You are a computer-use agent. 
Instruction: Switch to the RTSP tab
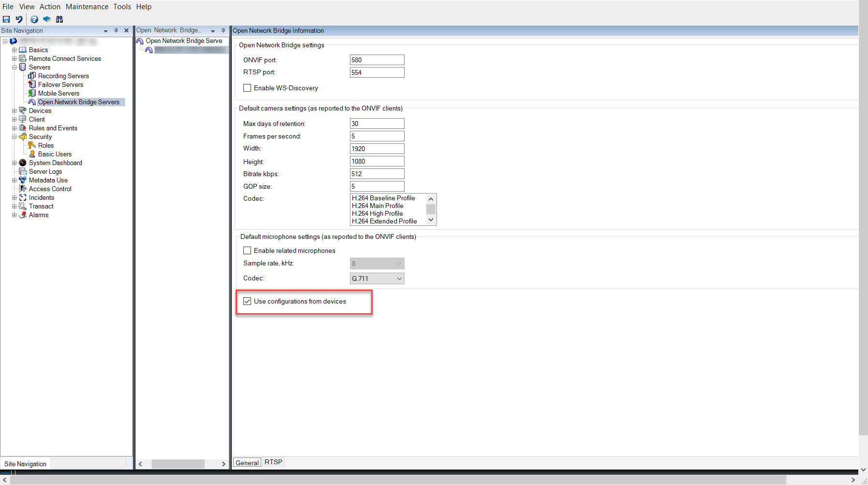coord(273,462)
